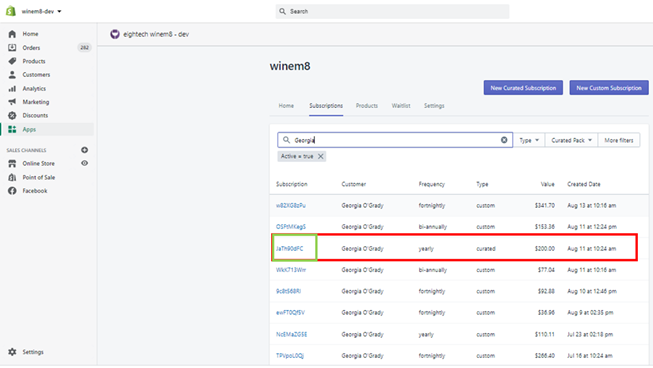Open Orders from the sidebar
The image size is (653, 368).
pos(31,47)
